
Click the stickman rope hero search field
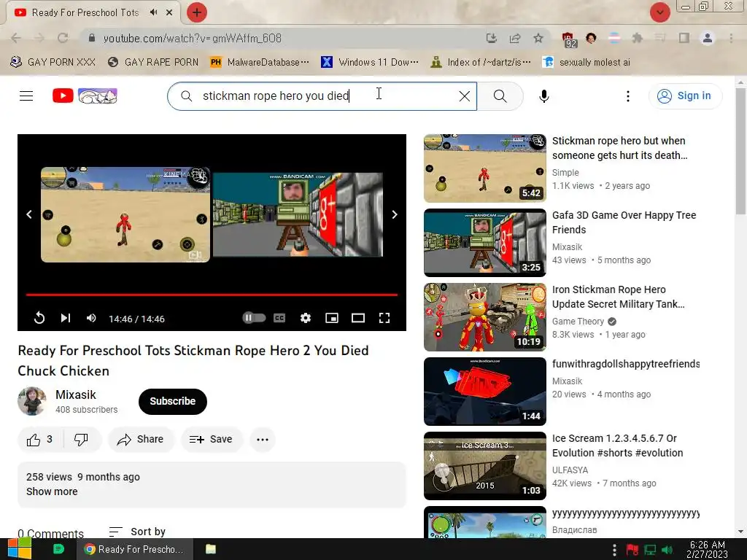point(322,96)
